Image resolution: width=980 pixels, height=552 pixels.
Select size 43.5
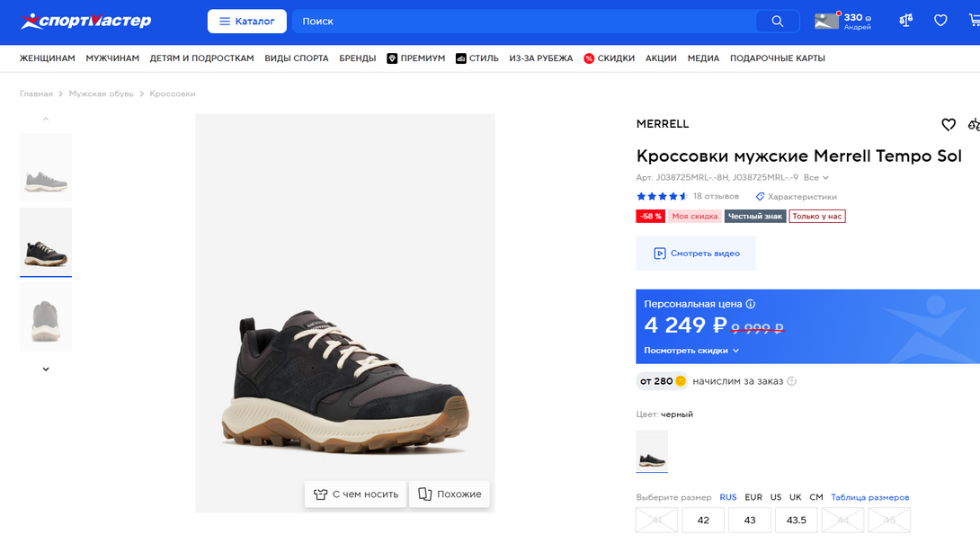pos(797,521)
